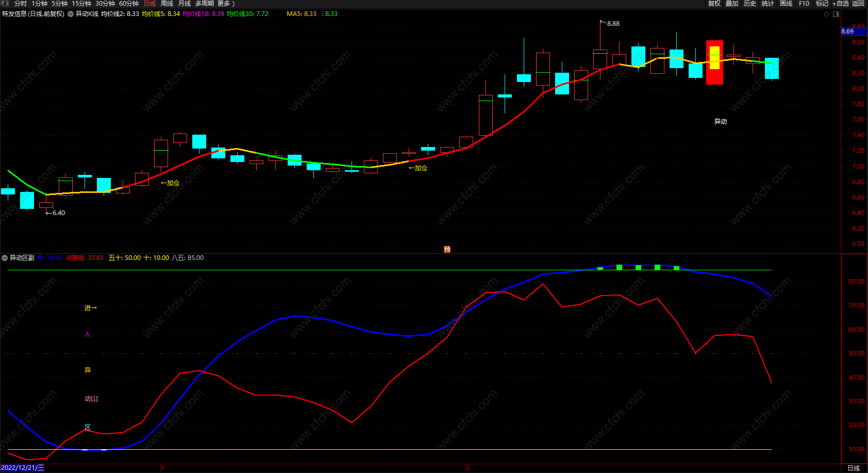The image size is (868, 473).
Task: Click the 2022/12/21/三 date label
Action: click(x=23, y=468)
